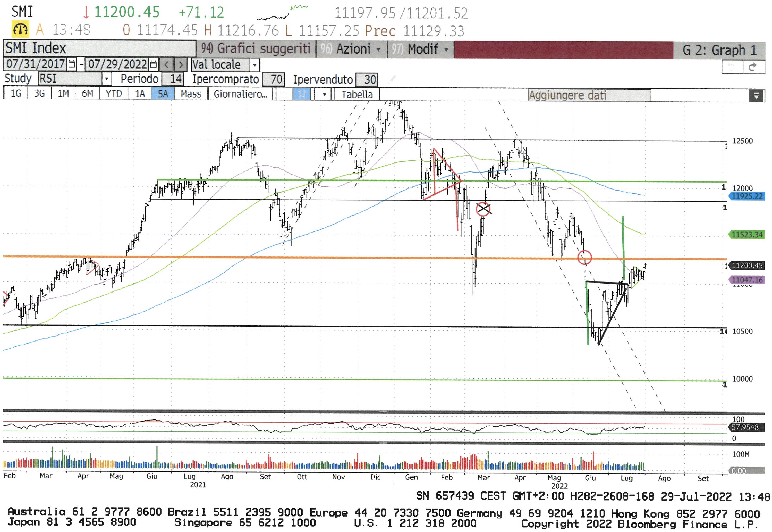Click the green 11523.34 moving average label
This screenshot has width=772, height=532.
point(747,235)
